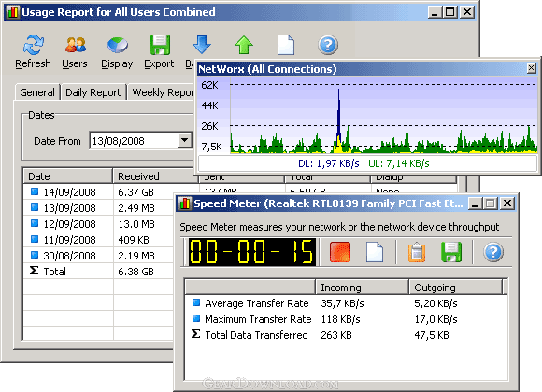This screenshot has width=542, height=392.
Task: Click the 2.19 MB received value
Action: click(136, 256)
